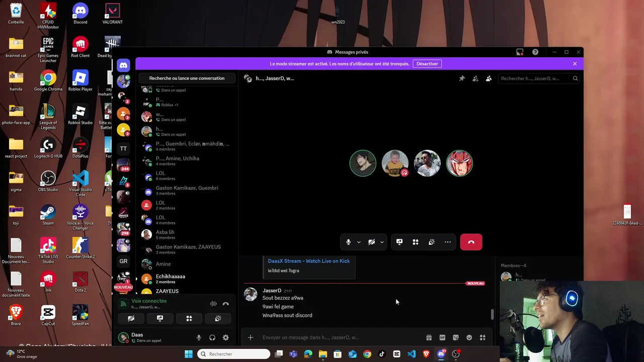644x362 pixels.
Task: Open Visual Studio Code from taskbar
Action: click(x=412, y=354)
